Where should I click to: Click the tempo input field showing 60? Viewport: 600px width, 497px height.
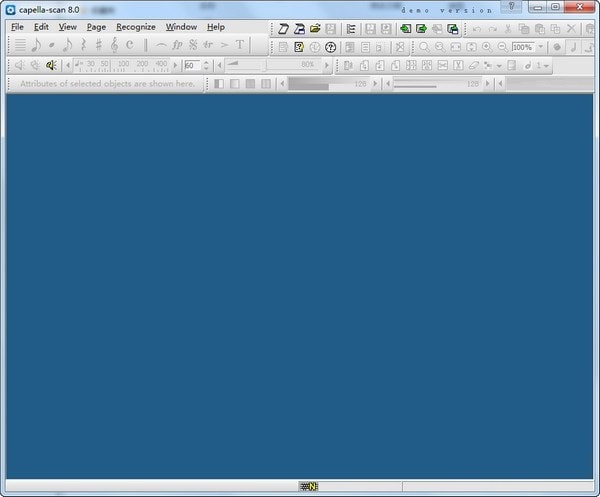[x=192, y=65]
